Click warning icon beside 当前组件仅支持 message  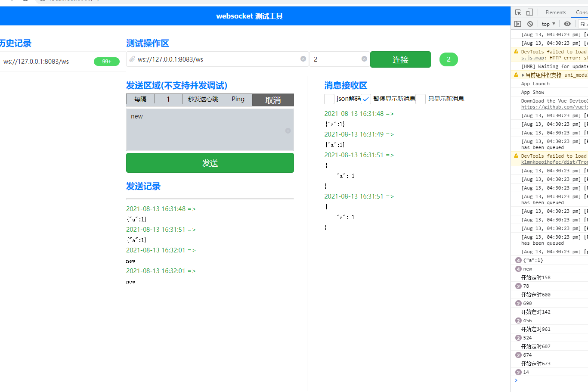516,75
